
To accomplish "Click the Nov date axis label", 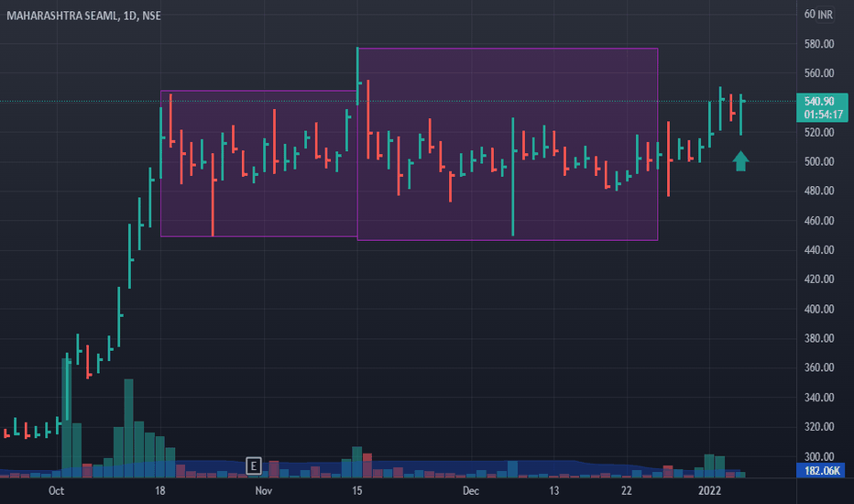I will click(x=264, y=491).
